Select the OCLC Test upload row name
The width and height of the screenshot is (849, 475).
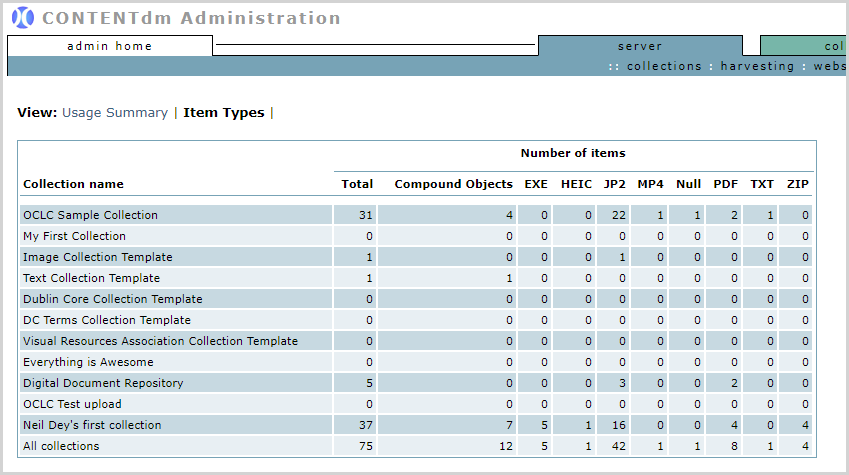pyautogui.click(x=72, y=405)
